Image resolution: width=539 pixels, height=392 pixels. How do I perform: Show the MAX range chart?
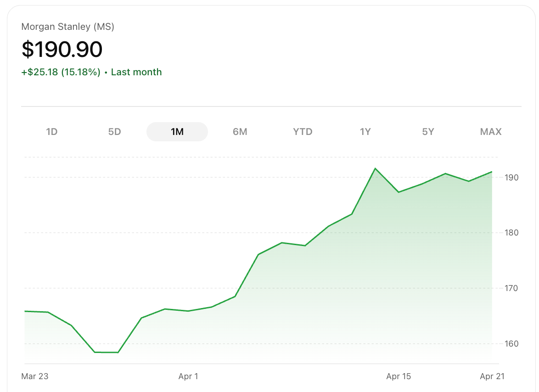[490, 132]
